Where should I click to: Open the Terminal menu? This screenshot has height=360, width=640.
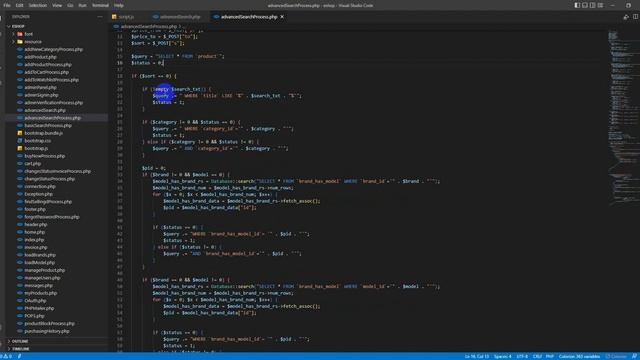click(100, 5)
